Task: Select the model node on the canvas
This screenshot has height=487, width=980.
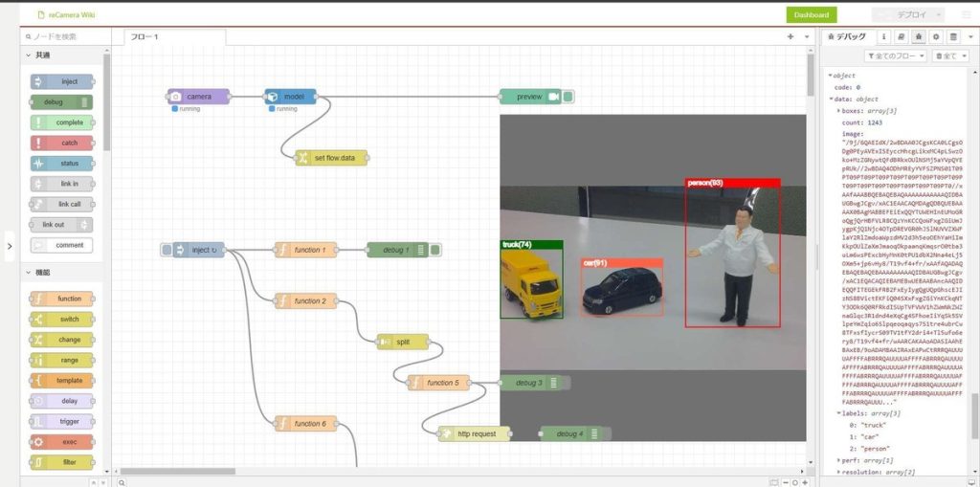Action: (x=291, y=97)
